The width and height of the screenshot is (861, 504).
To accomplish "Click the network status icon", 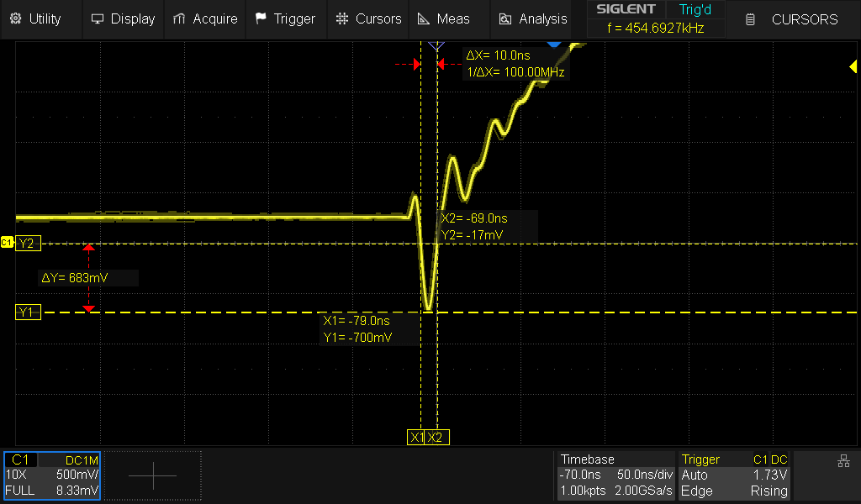I will (843, 460).
